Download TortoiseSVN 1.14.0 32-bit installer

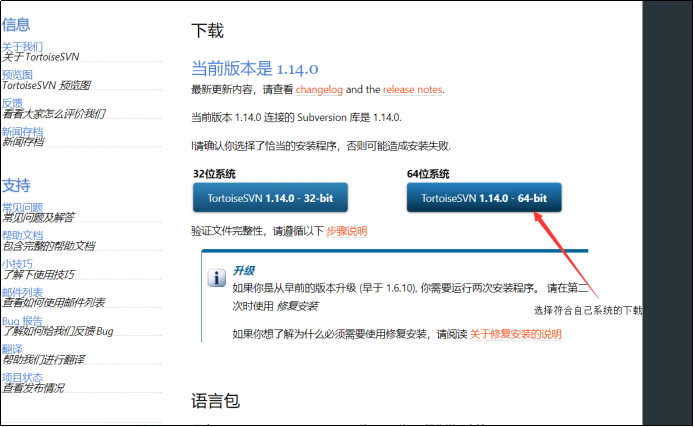coord(270,198)
